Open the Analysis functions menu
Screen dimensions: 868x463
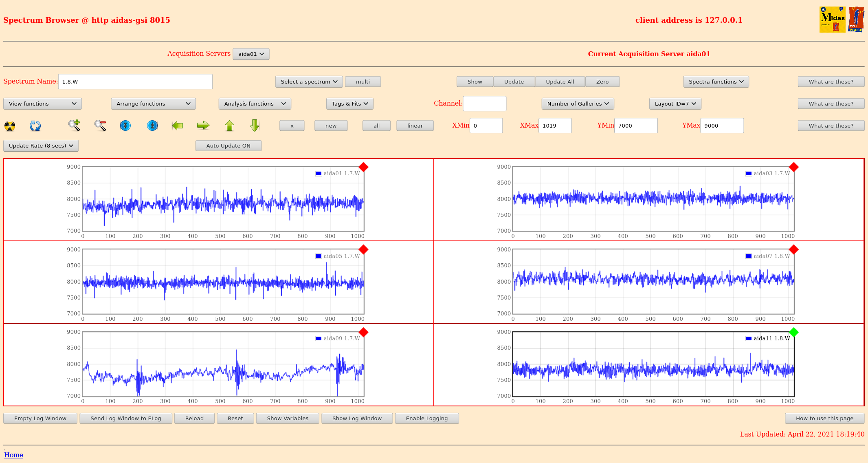[255, 104]
